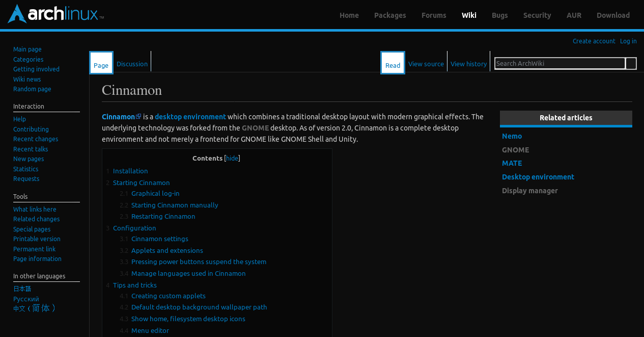Click What links here
This screenshot has width=644, height=337.
pyautogui.click(x=35, y=210)
